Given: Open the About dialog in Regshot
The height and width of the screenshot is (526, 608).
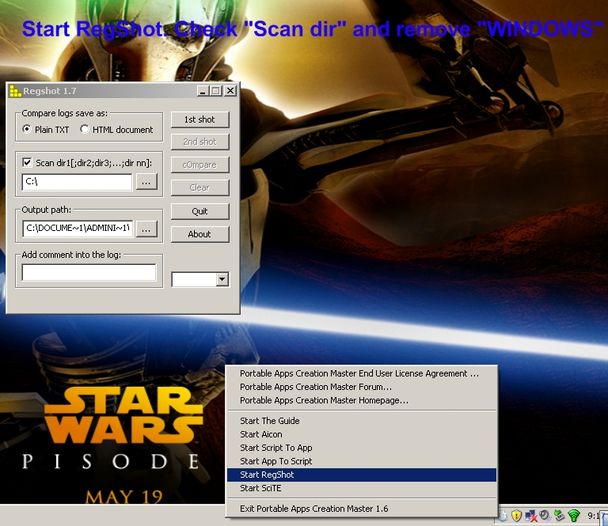Looking at the screenshot, I should (x=200, y=234).
